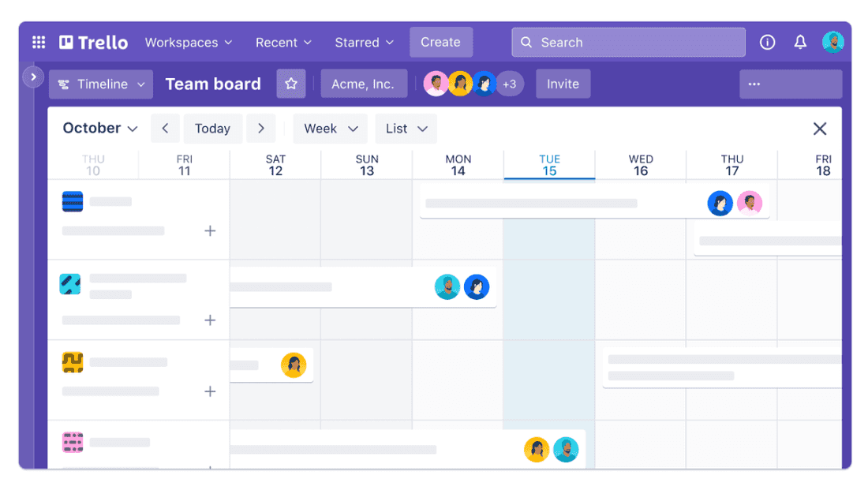Image resolution: width=868 pixels, height=490 pixels.
Task: Expand the collapsed sidebar arrow
Action: [x=33, y=77]
